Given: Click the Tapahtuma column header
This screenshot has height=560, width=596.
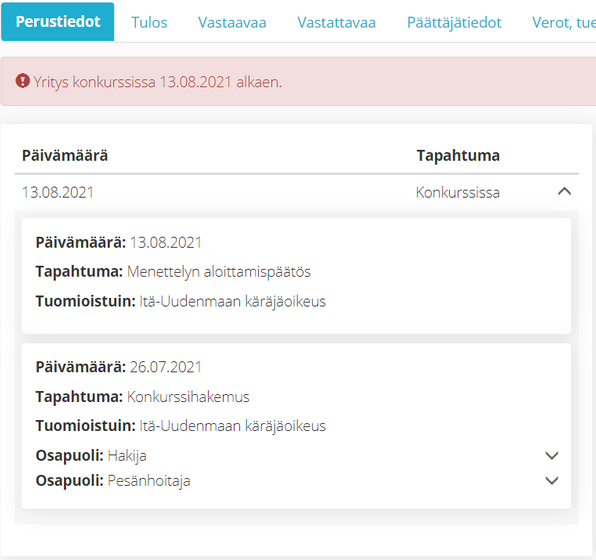Looking at the screenshot, I should coord(458,155).
